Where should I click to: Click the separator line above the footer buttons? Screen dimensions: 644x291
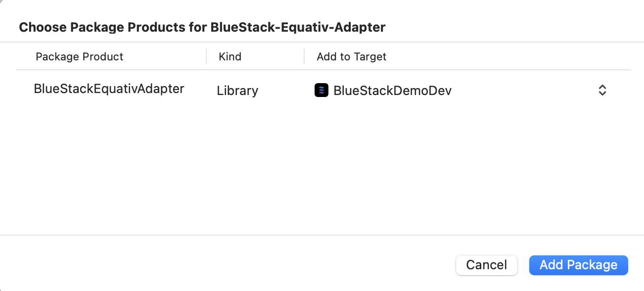click(x=322, y=235)
